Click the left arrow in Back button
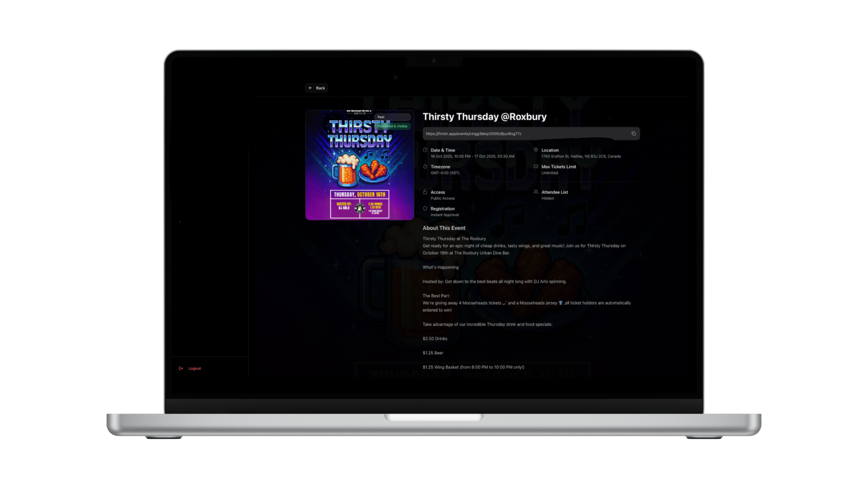Viewport: 868px width, 488px height. (310, 88)
